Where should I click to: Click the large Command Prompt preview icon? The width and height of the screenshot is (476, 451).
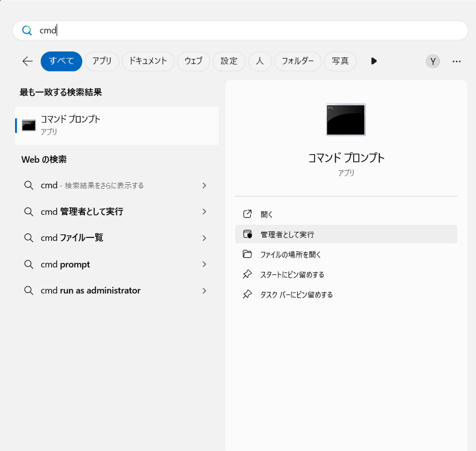[346, 120]
